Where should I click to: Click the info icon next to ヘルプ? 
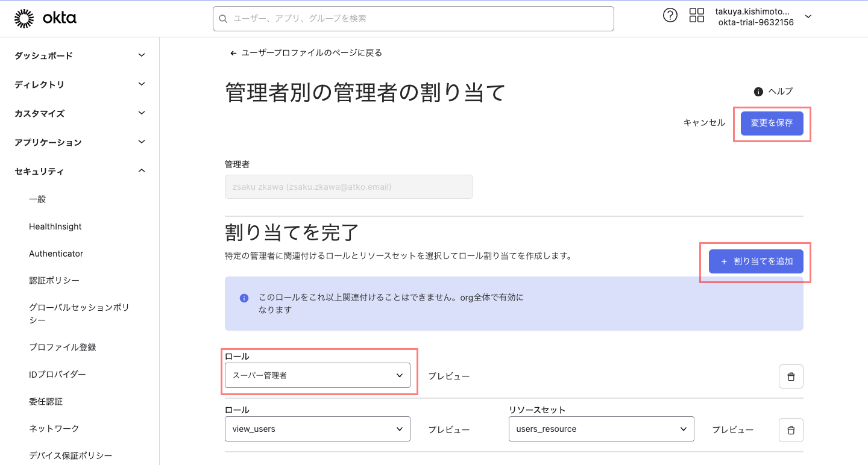coord(758,92)
